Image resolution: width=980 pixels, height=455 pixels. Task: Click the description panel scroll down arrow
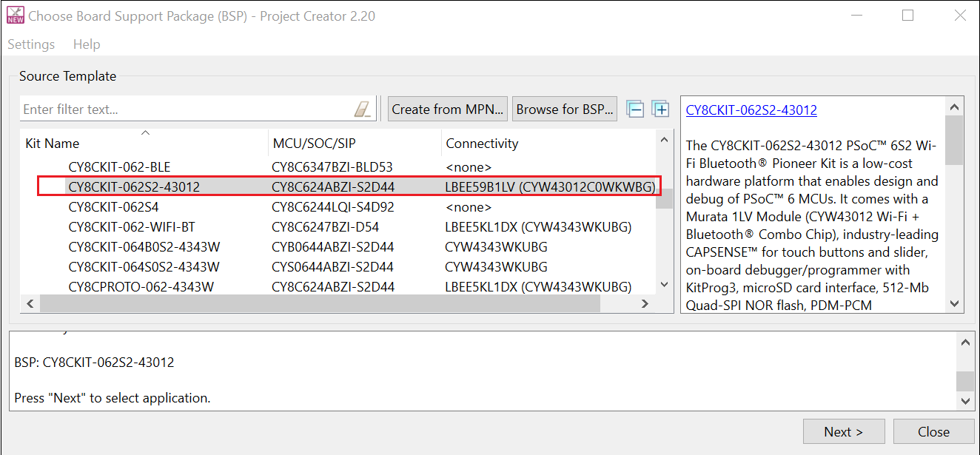click(x=954, y=304)
